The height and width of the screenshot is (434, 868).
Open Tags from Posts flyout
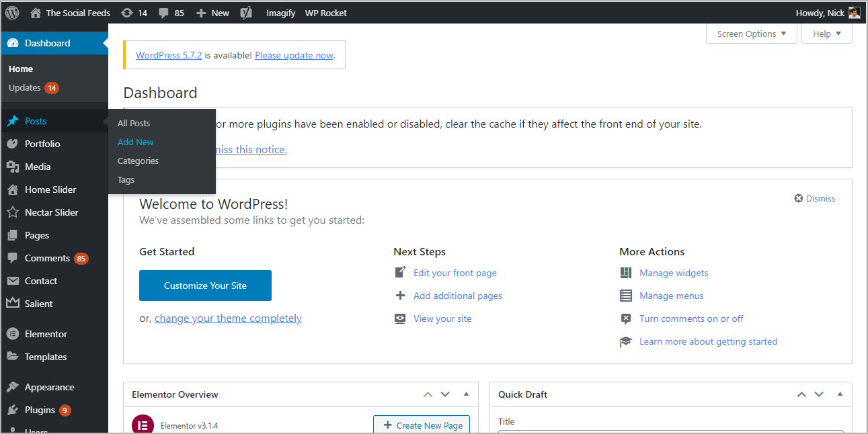[126, 179]
